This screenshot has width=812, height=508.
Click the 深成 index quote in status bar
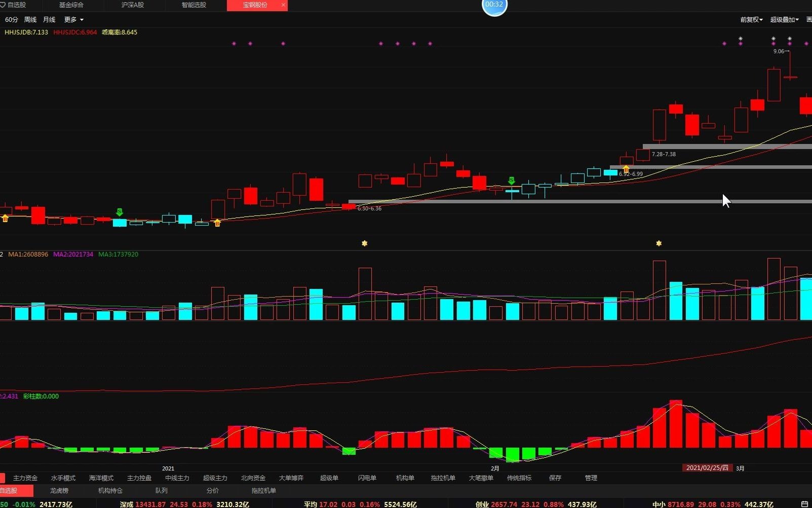coord(184,504)
